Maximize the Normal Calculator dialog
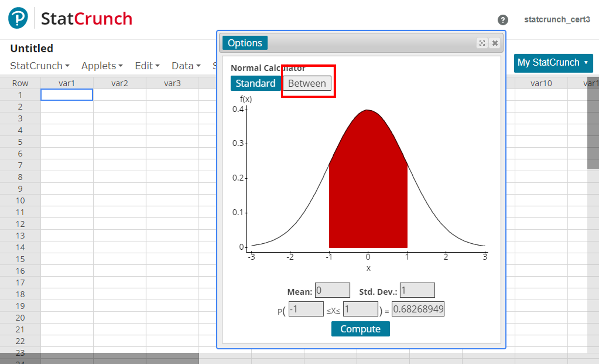This screenshot has width=599, height=364. (482, 43)
